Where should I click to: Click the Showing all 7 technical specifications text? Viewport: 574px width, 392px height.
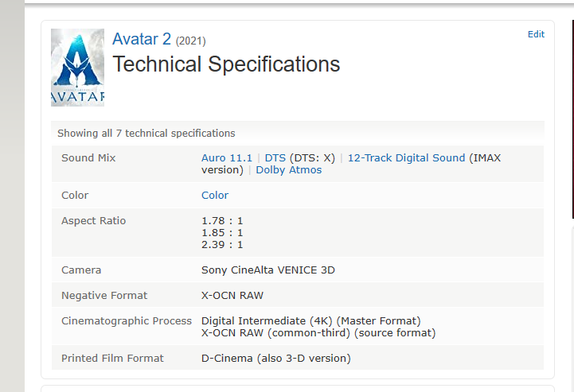point(146,134)
